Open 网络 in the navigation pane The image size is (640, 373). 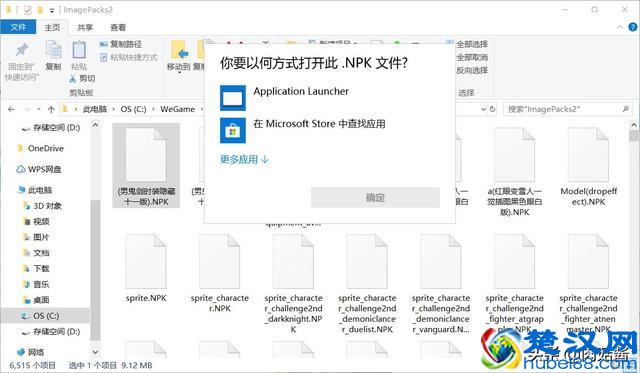[x=31, y=352]
